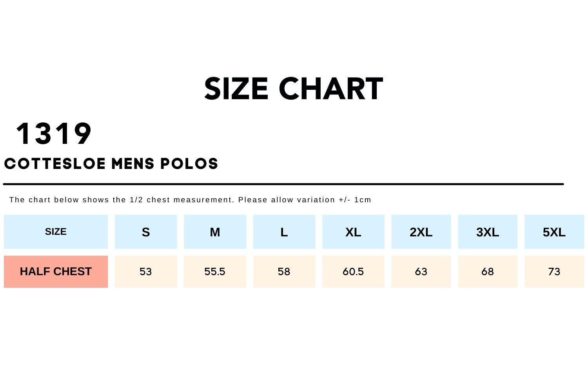Click the 60.5 half chest value
Viewport: 588px width, 392px height.
coord(353,272)
